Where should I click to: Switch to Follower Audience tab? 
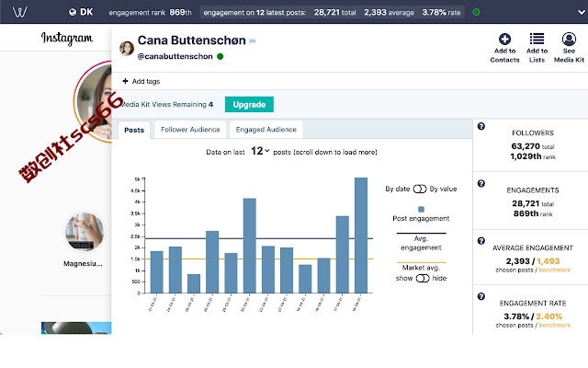pyautogui.click(x=190, y=130)
